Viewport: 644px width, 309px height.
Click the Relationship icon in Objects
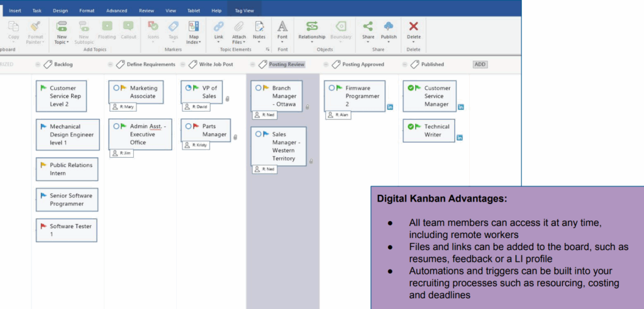(x=312, y=26)
